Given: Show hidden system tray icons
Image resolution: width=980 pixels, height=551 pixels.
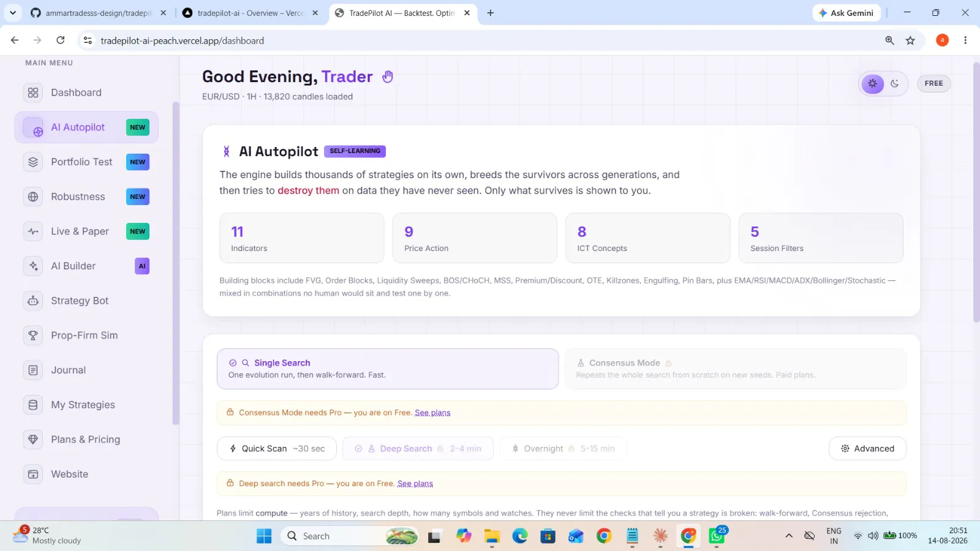Looking at the screenshot, I should 789,536.
